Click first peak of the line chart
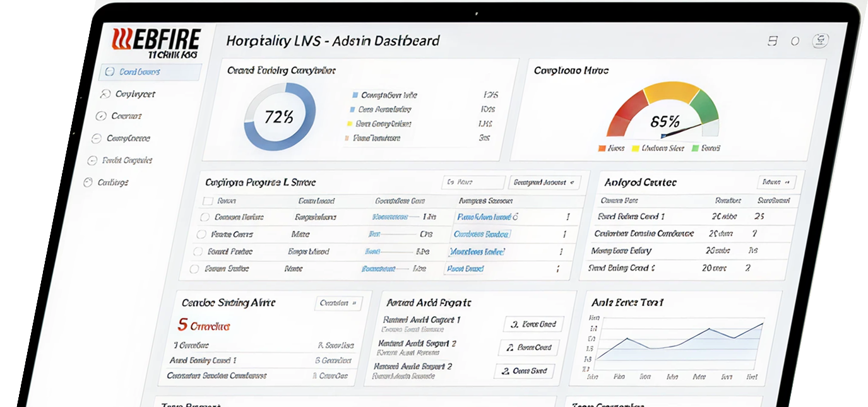The width and height of the screenshot is (868, 407). [627, 339]
